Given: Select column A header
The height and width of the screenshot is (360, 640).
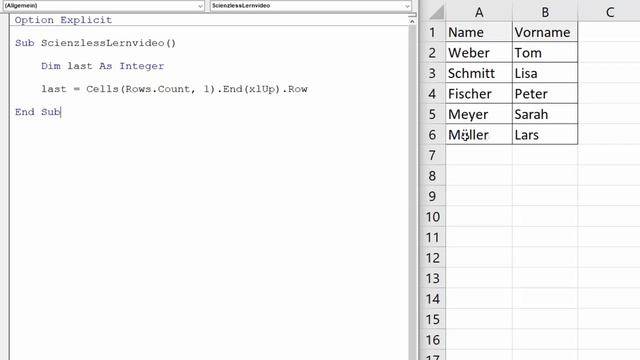Looking at the screenshot, I should point(479,12).
